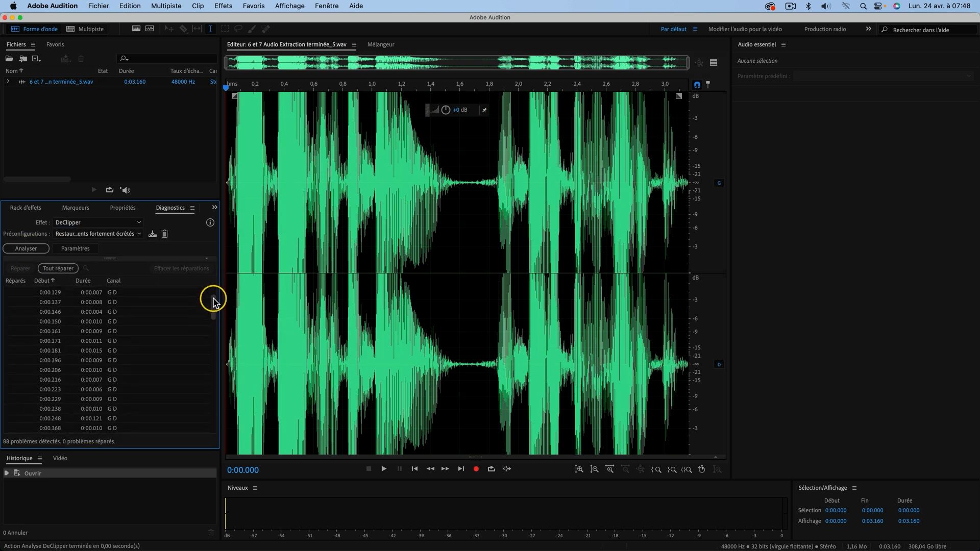Viewport: 980px width, 551px height.
Task: Expand the 6 et 7 wav file row
Action: (8, 82)
